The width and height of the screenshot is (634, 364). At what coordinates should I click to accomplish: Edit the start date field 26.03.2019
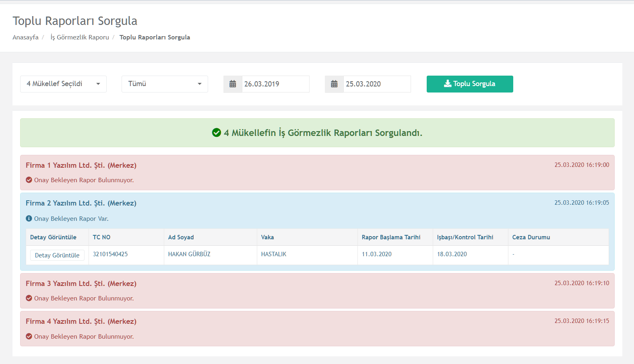(x=275, y=84)
